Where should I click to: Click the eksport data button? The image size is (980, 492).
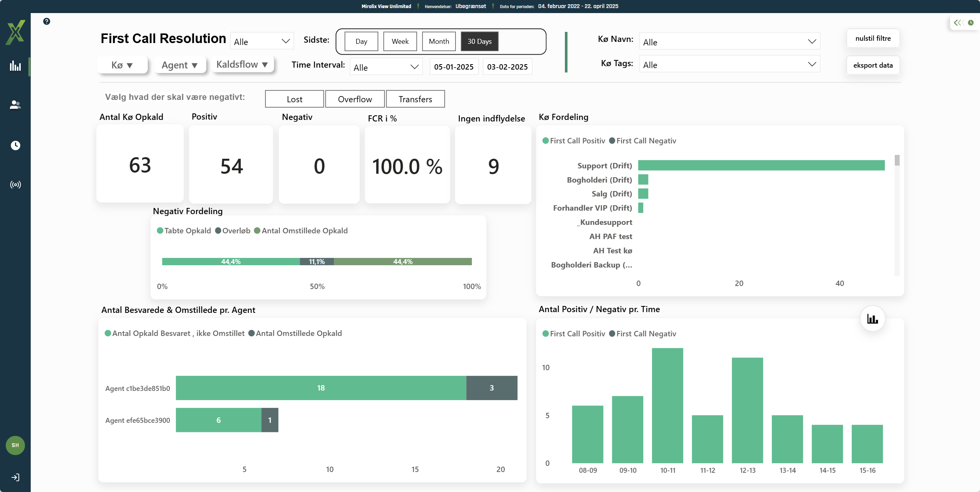[x=873, y=65]
